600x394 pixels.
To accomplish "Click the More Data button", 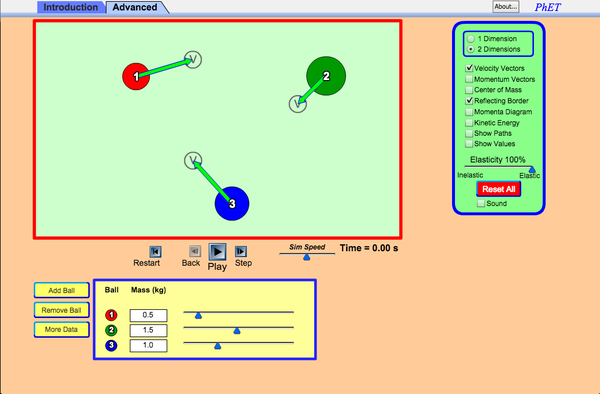I will [x=62, y=329].
